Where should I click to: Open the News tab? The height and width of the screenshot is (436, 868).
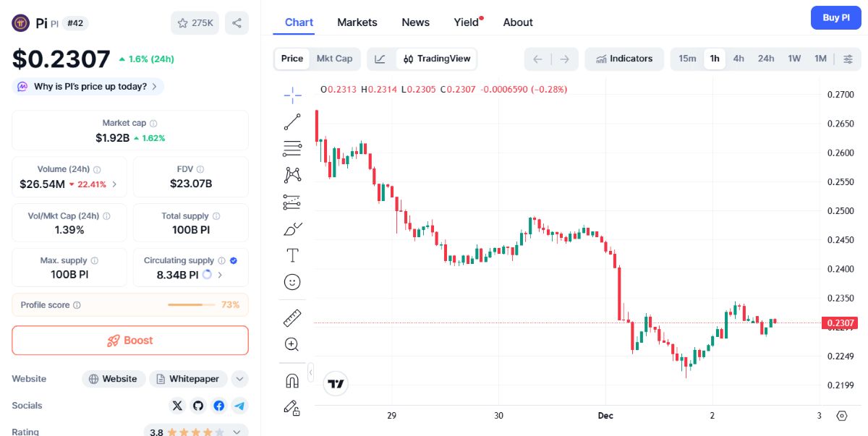416,22
